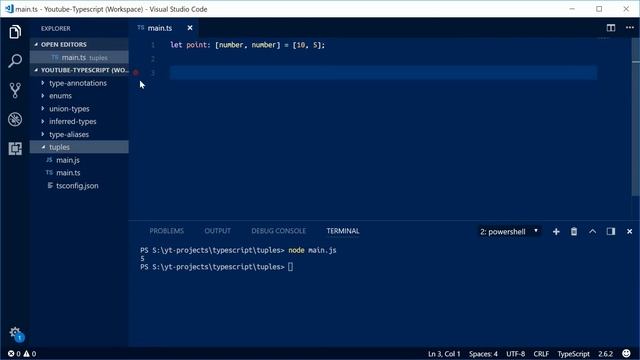This screenshot has width=640, height=360.
Task: Select main.ts under Open Editors
Action: pyautogui.click(x=79, y=58)
